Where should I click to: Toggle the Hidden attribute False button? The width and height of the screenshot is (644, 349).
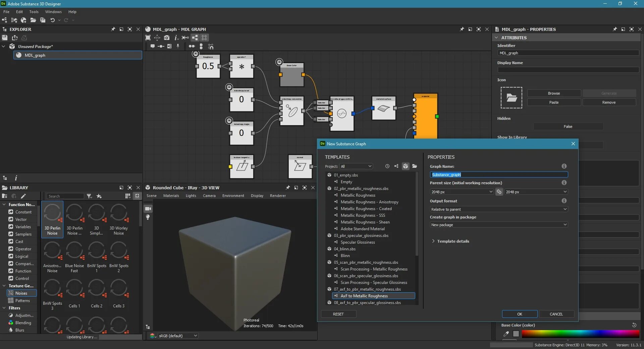(568, 127)
